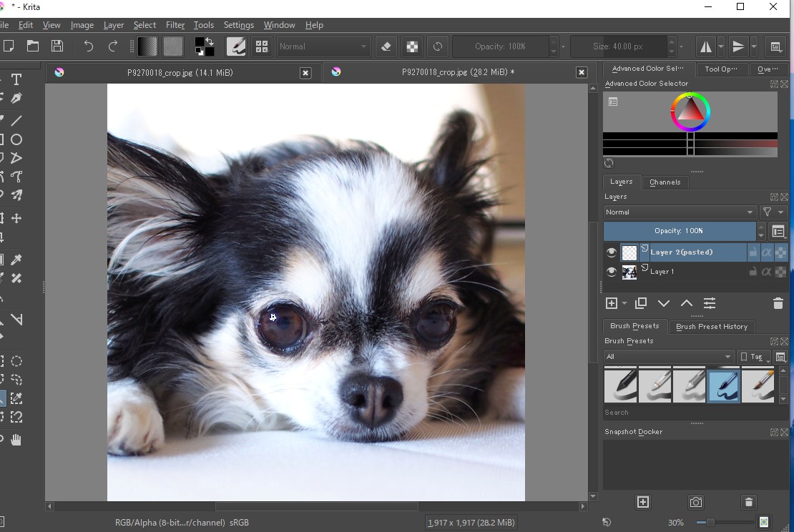Select the Freehand Path tool

pyautogui.click(x=16, y=177)
